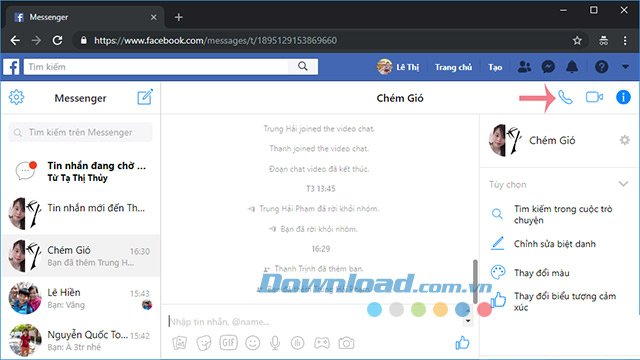The image size is (640, 360).
Task: Click the Facebook Tìm kiếm search field
Action: (156, 67)
